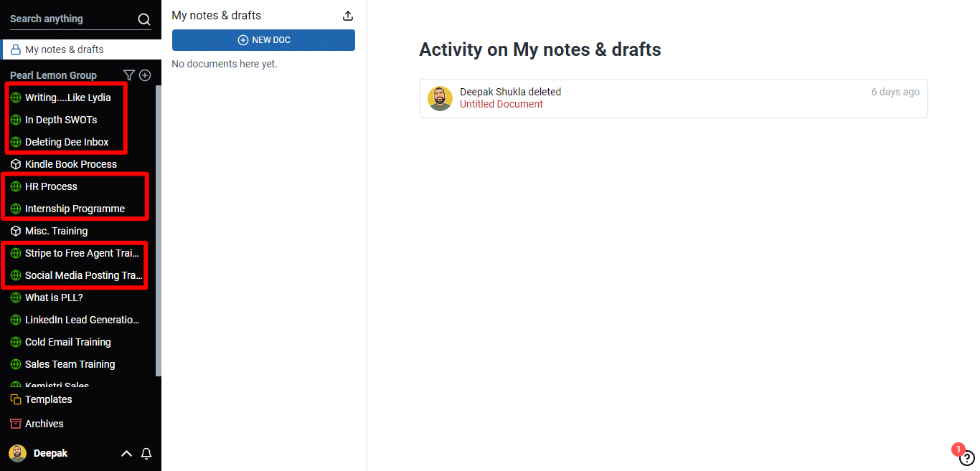Click Deepak Shukla's avatar in the activity feed
This screenshot has height=471, width=980.
click(x=440, y=98)
